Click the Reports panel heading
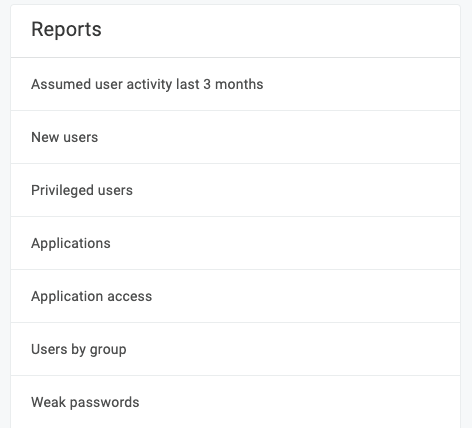472x428 pixels. pos(66,29)
